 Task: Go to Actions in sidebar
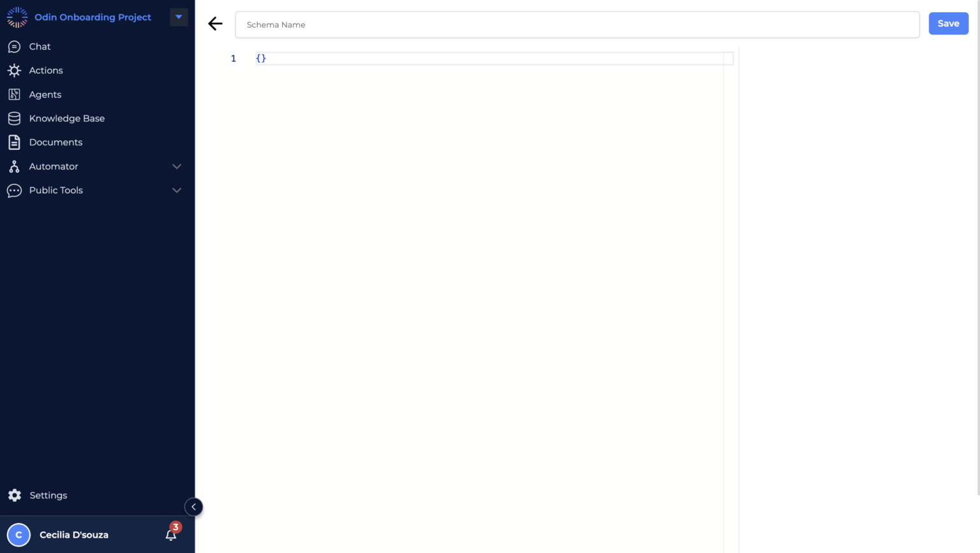[x=46, y=70]
